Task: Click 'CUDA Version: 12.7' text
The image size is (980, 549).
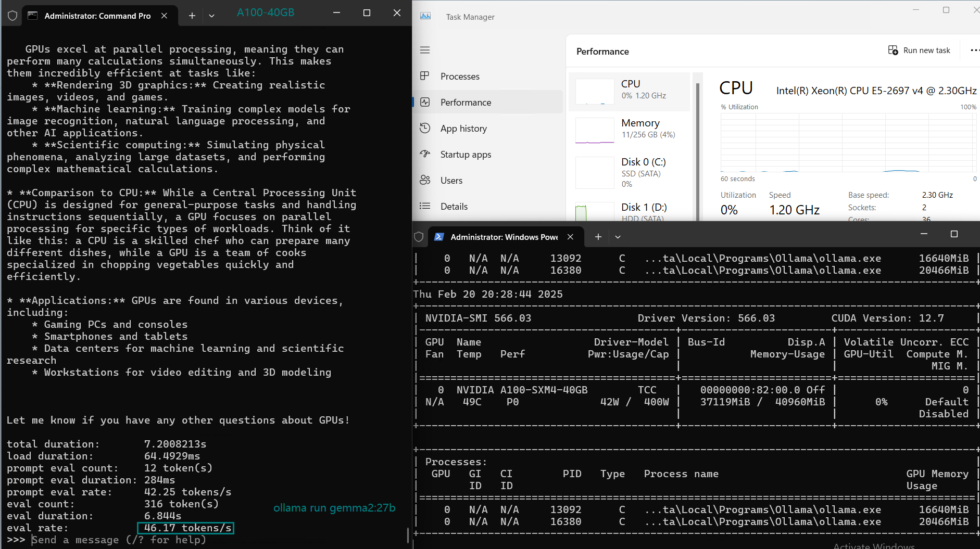Action: tap(887, 318)
